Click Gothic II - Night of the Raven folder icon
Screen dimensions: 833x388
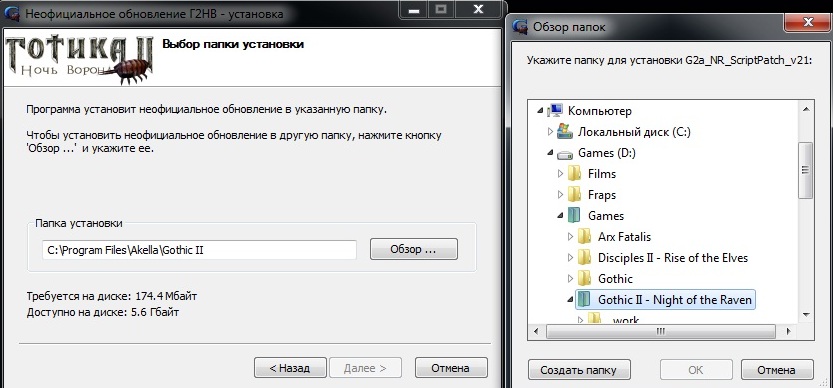(x=584, y=299)
